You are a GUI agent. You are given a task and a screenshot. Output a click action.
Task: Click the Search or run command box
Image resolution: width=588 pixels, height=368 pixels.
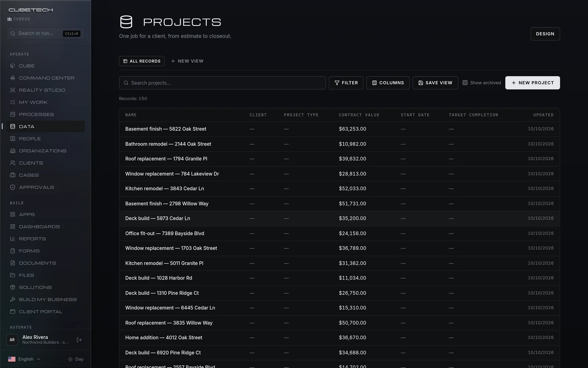coord(46,33)
